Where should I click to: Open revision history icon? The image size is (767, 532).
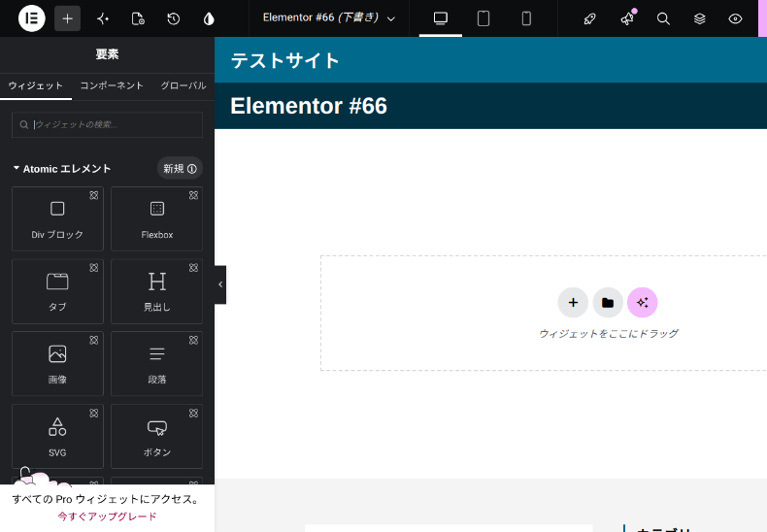(173, 18)
